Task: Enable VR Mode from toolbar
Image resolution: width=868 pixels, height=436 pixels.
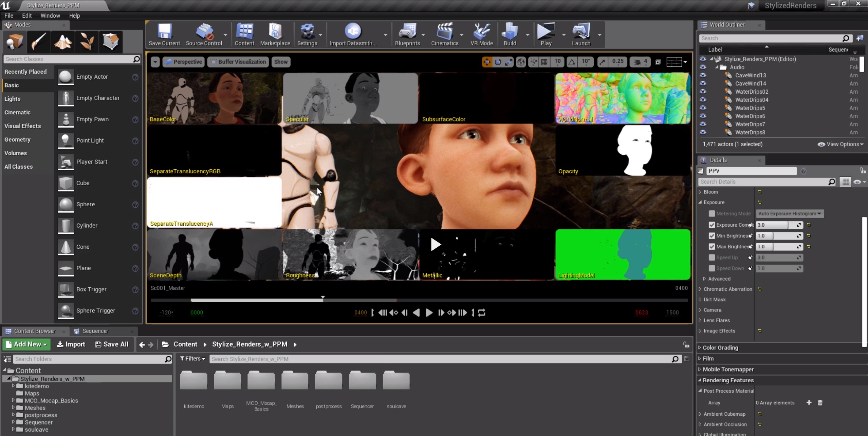Action: pos(481,32)
